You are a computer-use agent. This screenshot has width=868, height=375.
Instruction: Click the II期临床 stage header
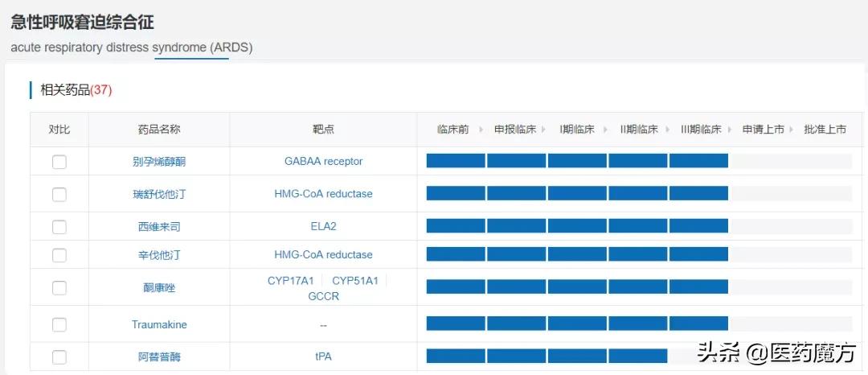[639, 130]
